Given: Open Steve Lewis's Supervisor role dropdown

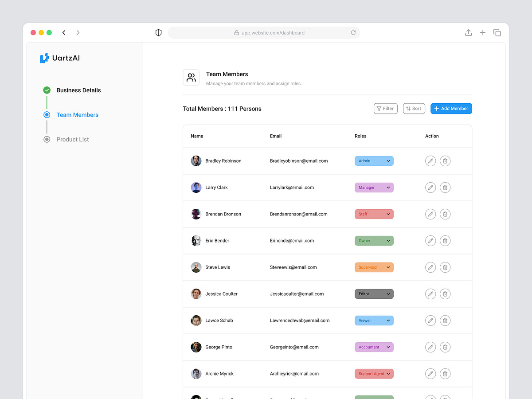Looking at the screenshot, I should click(x=374, y=267).
